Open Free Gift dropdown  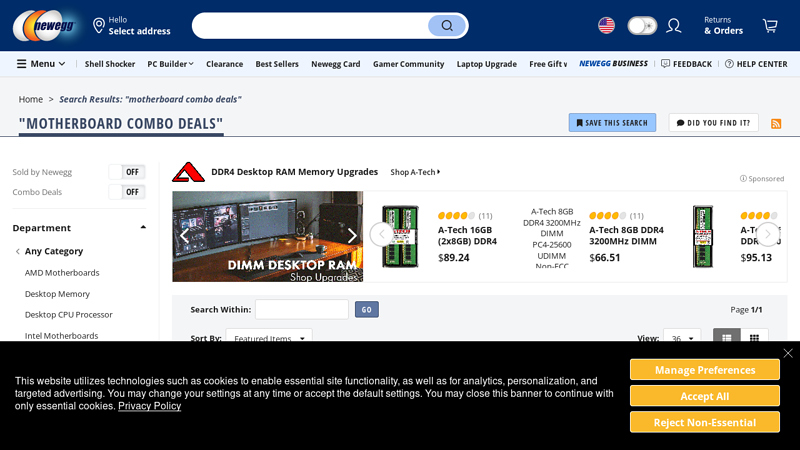(x=548, y=64)
